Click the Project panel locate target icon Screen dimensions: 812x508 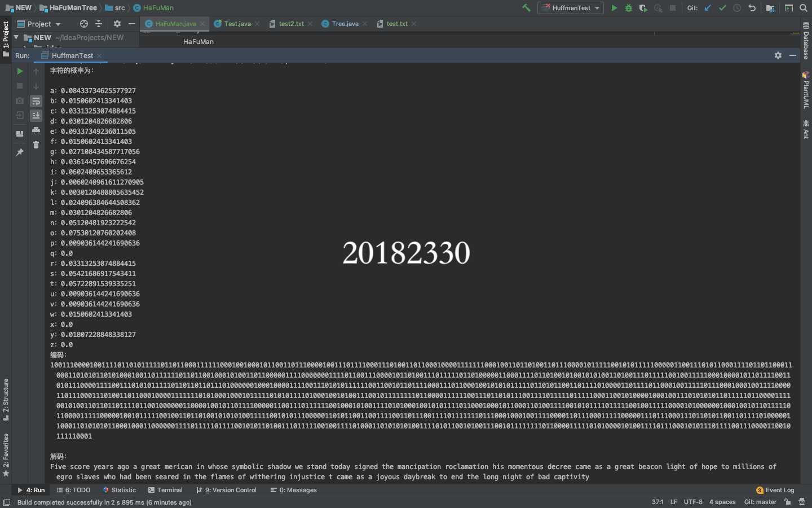point(84,24)
